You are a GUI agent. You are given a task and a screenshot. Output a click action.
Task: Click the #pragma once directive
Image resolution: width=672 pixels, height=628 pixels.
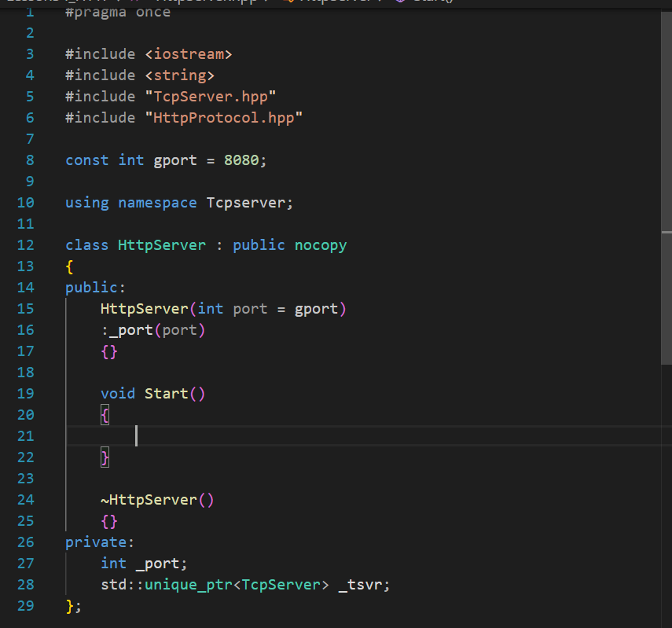click(x=118, y=13)
